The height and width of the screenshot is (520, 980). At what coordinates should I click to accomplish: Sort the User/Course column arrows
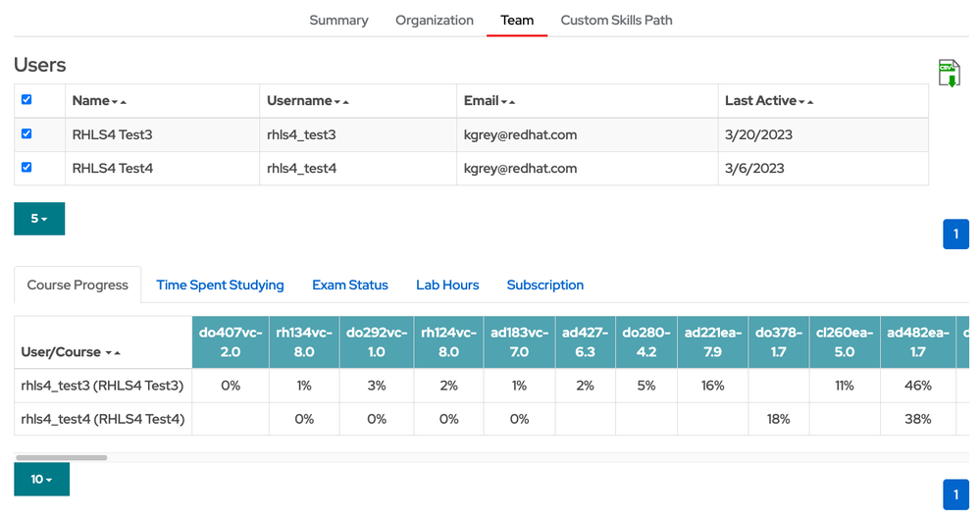[x=114, y=352]
